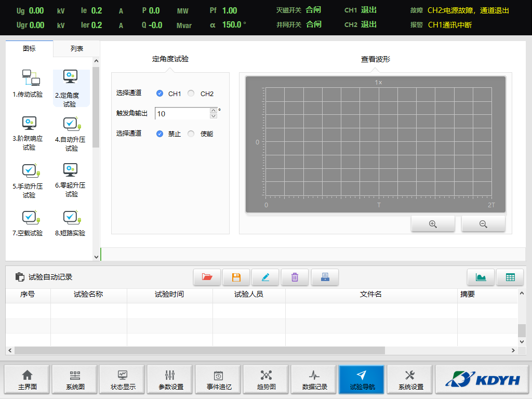Select the 禁止 radio option
532x399 pixels.
(160, 134)
